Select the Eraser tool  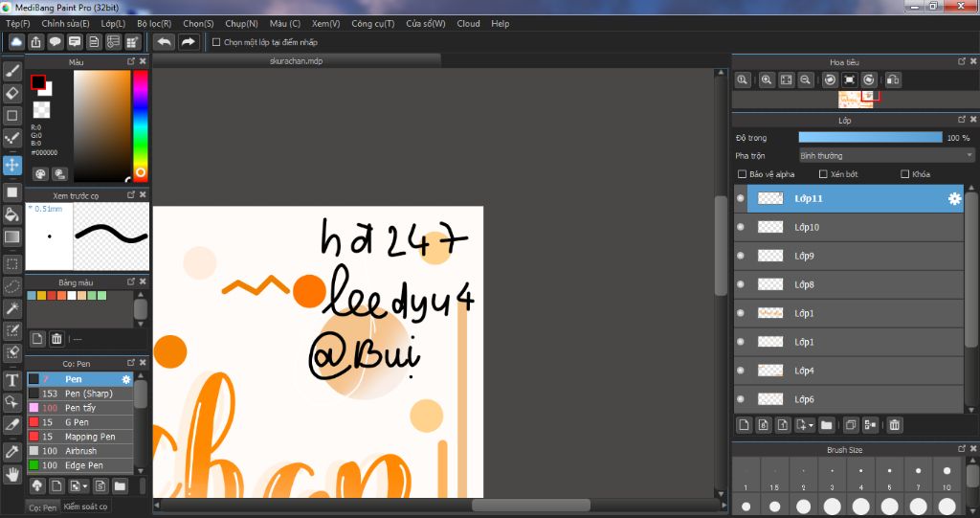pyautogui.click(x=11, y=93)
